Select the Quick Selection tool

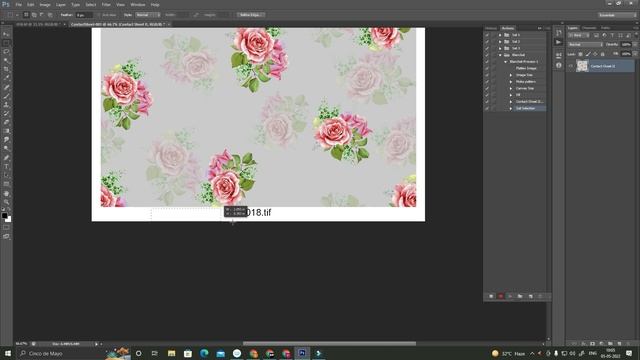point(6,61)
